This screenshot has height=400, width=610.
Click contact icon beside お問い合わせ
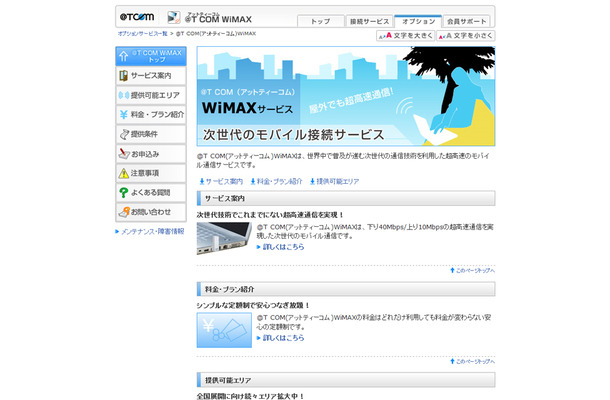click(124, 212)
